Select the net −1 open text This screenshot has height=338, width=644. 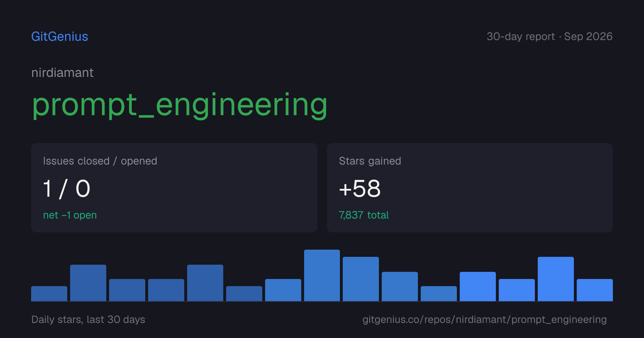(70, 215)
